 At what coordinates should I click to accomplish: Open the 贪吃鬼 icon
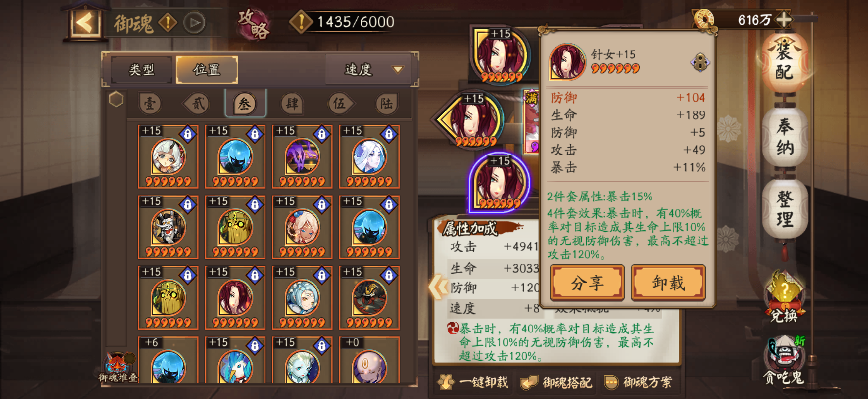click(784, 361)
